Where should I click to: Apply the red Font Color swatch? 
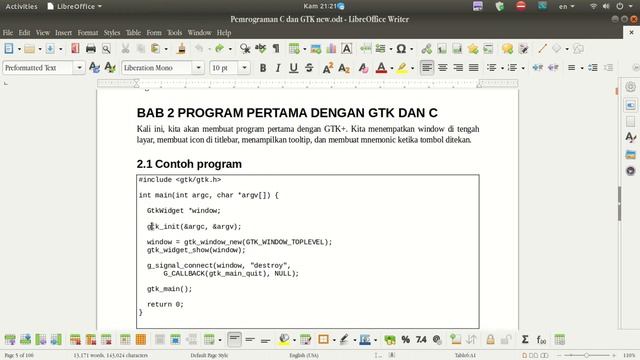click(x=381, y=68)
